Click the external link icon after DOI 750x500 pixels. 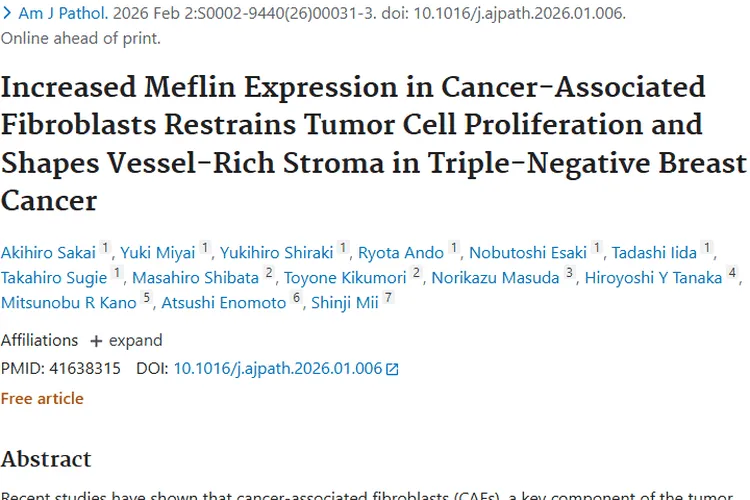(393, 369)
